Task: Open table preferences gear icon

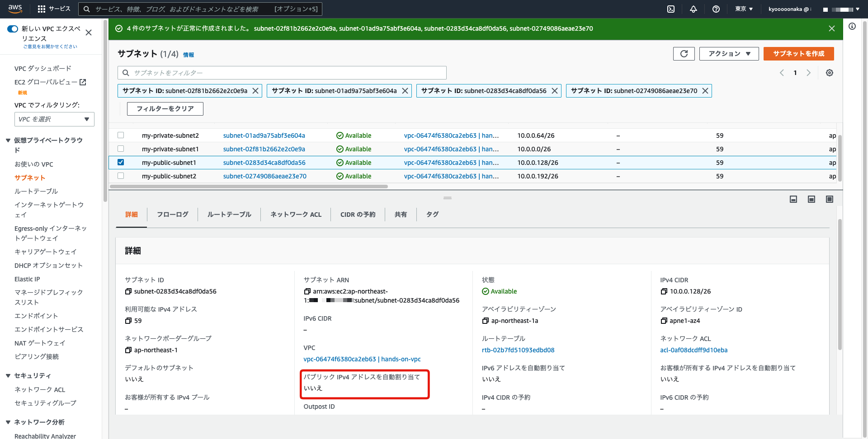Action: pos(830,73)
